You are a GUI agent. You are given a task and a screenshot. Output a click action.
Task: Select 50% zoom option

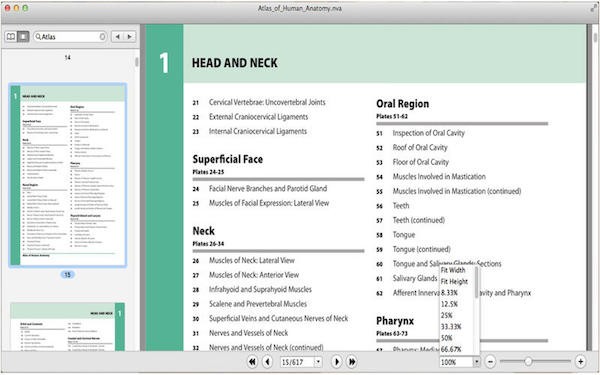pos(446,338)
